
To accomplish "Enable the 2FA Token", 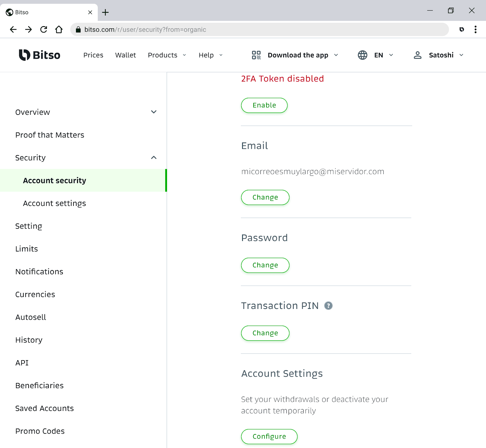I will tap(264, 105).
